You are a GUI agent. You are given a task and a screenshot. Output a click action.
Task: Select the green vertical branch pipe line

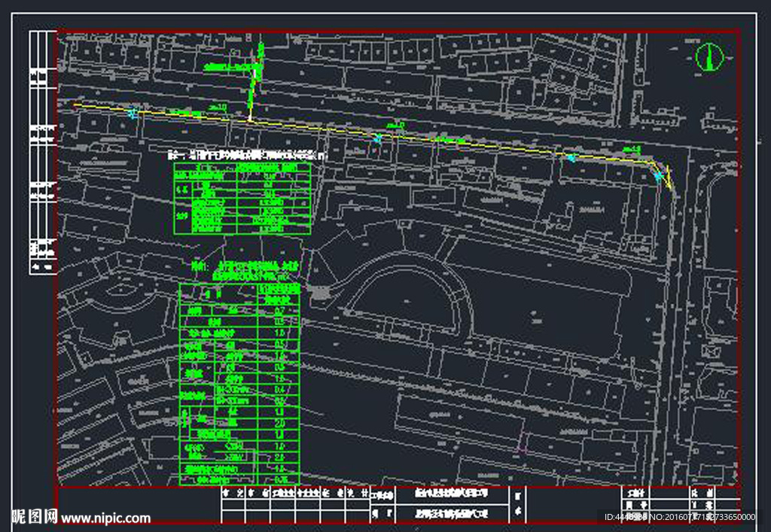point(255,81)
